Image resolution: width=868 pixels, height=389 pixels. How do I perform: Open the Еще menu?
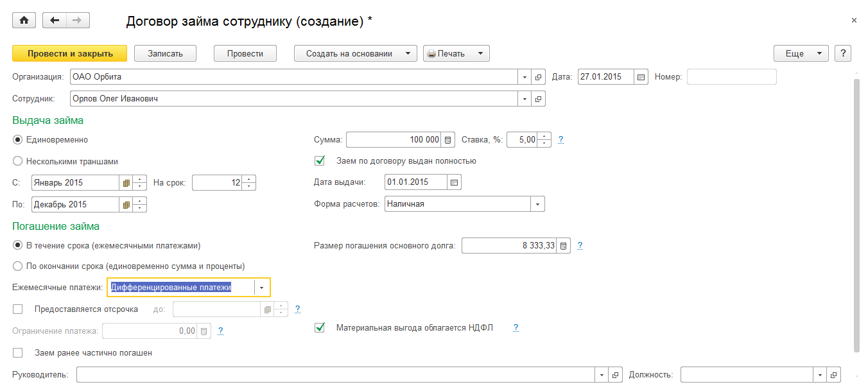click(801, 53)
